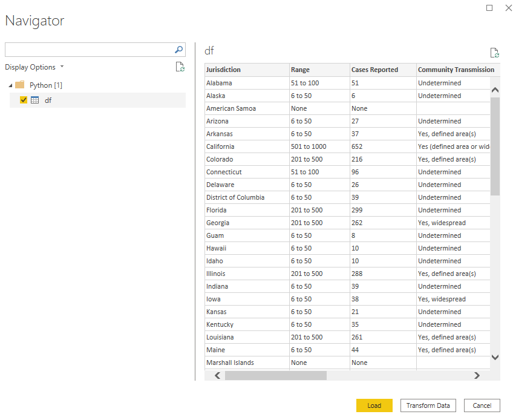Click the vertical scroll up arrow
513x420 pixels.
495,90
